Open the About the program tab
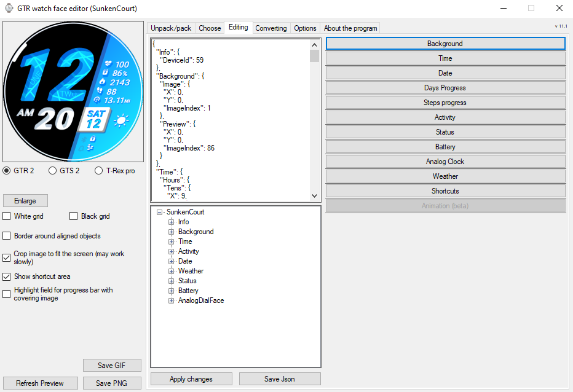The height and width of the screenshot is (392, 573). (350, 28)
